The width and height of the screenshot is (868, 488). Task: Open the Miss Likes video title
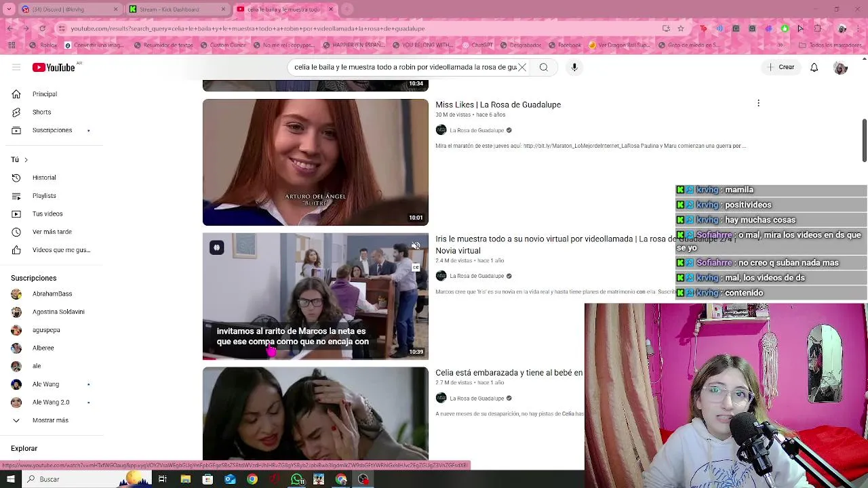[x=498, y=104]
